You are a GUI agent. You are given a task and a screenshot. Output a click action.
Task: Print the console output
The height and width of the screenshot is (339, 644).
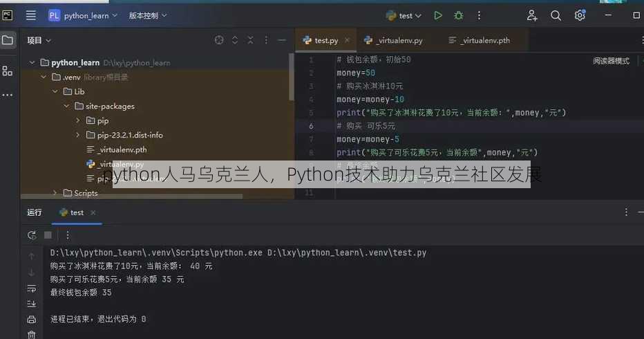[x=32, y=319]
